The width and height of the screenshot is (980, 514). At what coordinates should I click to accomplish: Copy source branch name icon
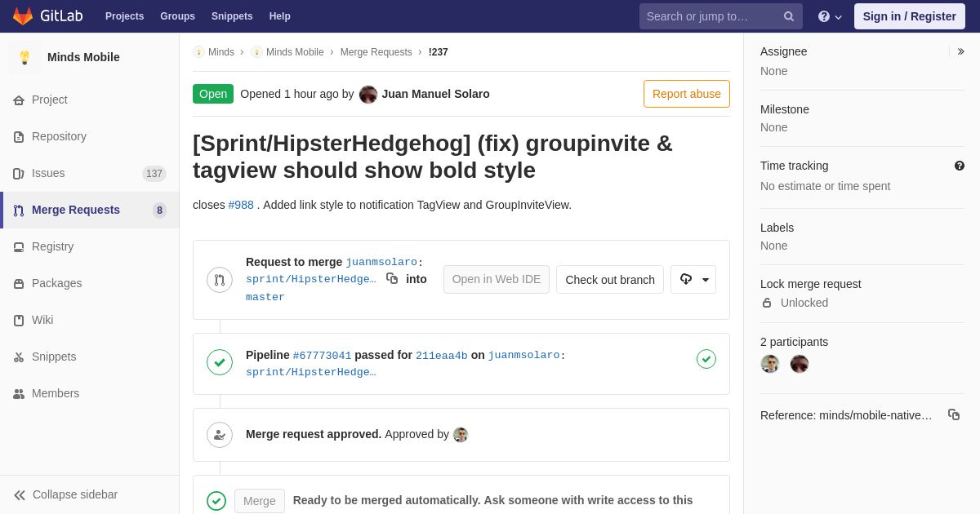392,278
